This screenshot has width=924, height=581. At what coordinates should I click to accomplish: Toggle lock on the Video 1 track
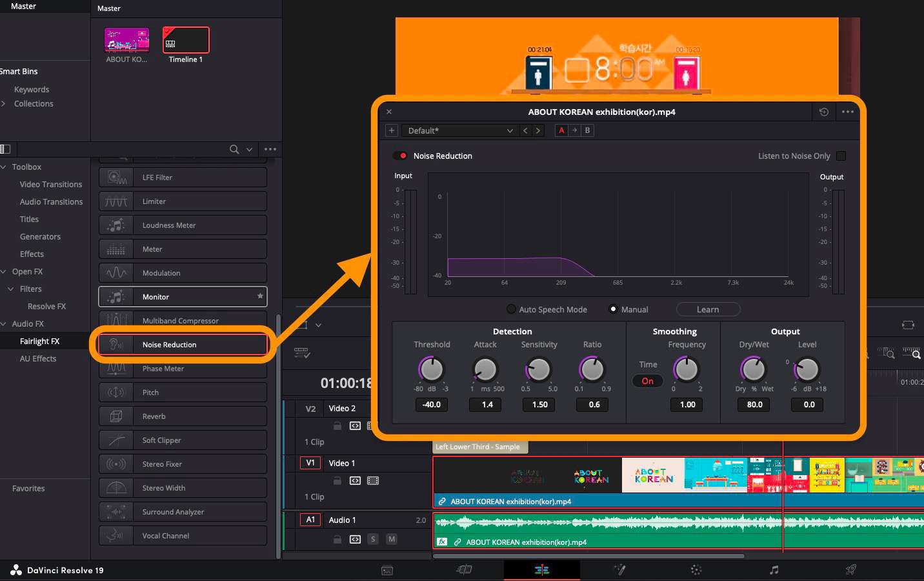[337, 480]
